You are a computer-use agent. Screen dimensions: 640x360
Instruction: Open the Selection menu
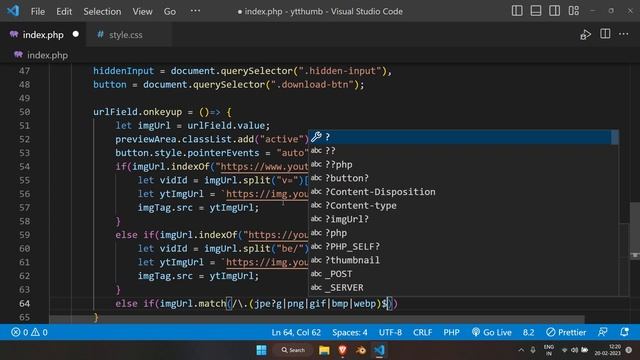pos(102,11)
